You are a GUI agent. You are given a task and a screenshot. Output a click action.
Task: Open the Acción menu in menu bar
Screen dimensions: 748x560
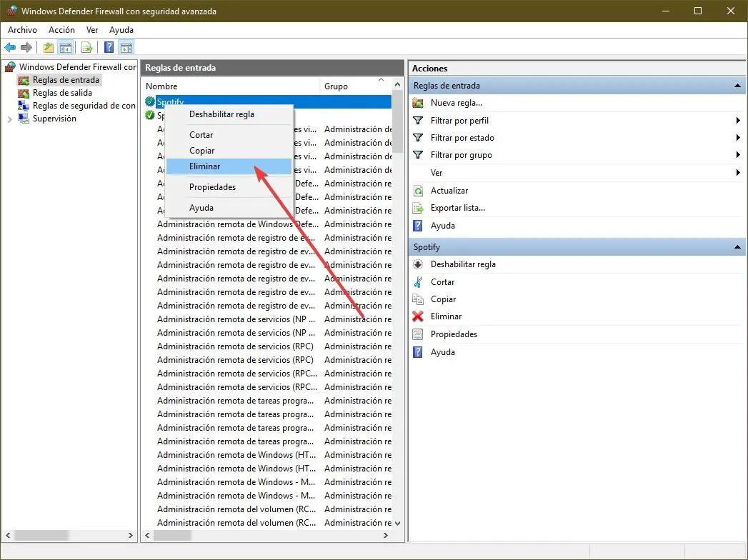coord(61,30)
